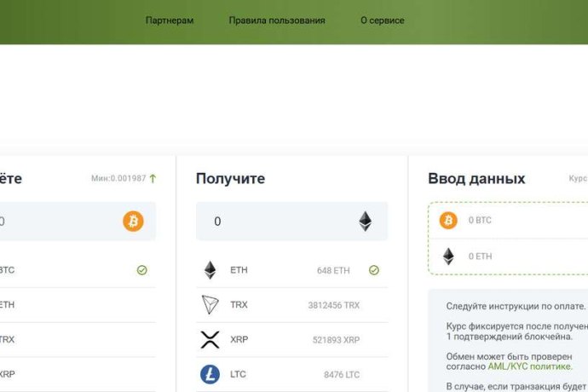Image resolution: width=588 pixels, height=392 pixels.
Task: Select XRP in the Получите list
Action: tap(291, 339)
